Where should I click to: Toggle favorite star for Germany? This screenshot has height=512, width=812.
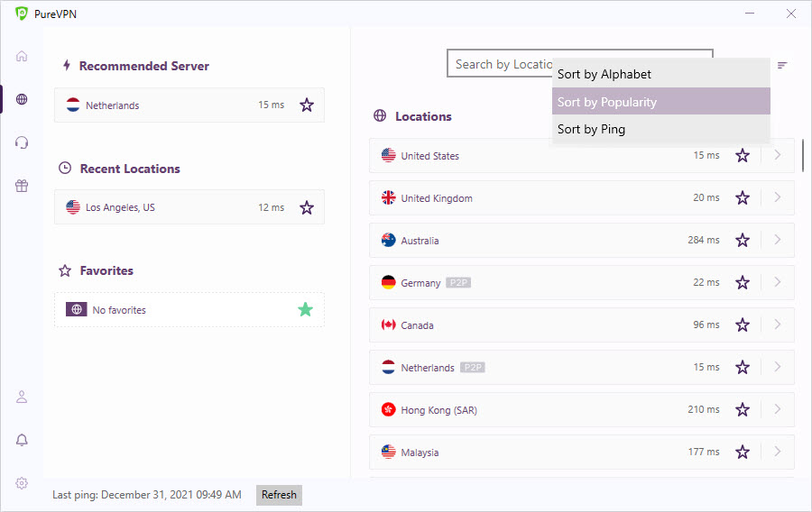tap(743, 282)
